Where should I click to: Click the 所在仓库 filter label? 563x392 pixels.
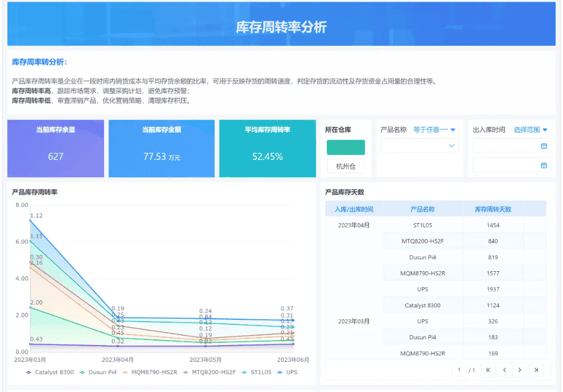point(338,130)
